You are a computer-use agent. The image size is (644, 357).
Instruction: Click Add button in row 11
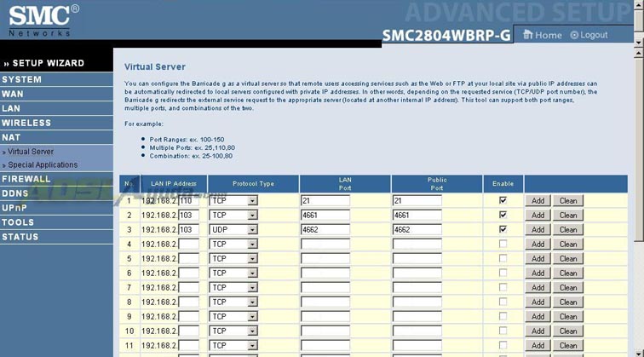click(x=538, y=345)
